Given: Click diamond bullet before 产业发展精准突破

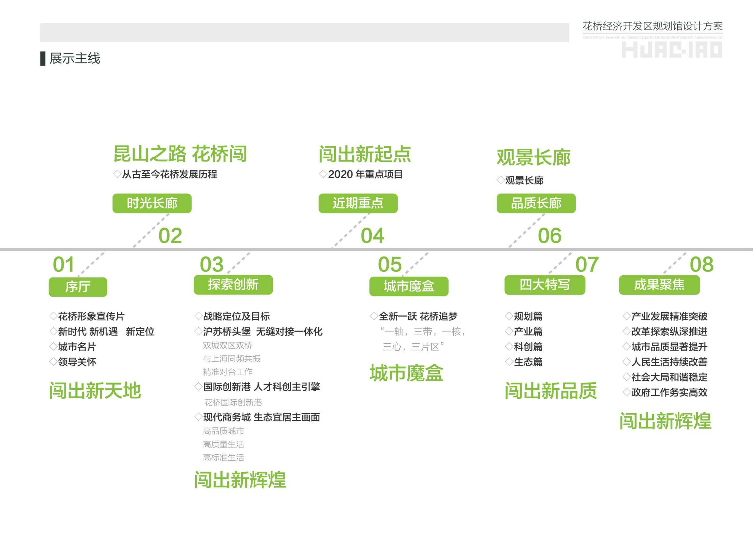Looking at the screenshot, I should coord(626,316).
